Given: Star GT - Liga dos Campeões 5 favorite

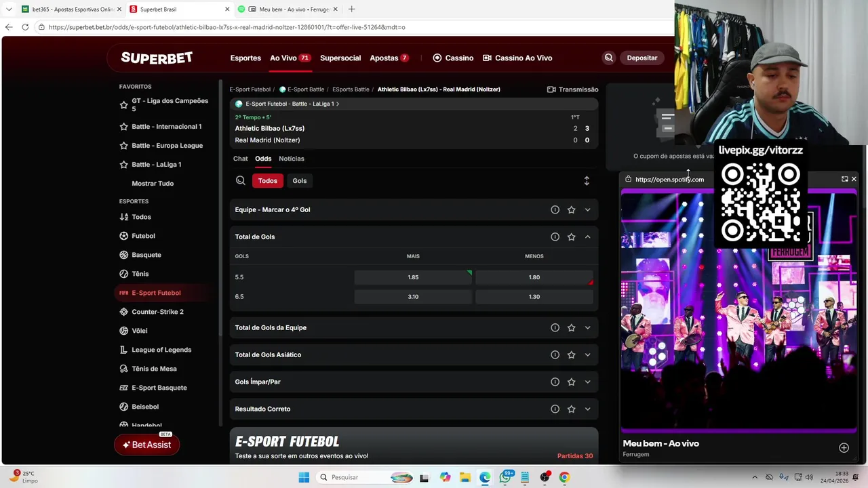Looking at the screenshot, I should (123, 105).
